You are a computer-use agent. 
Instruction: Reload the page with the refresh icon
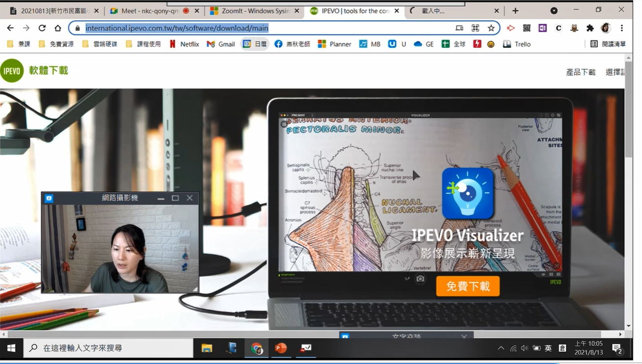tap(42, 28)
